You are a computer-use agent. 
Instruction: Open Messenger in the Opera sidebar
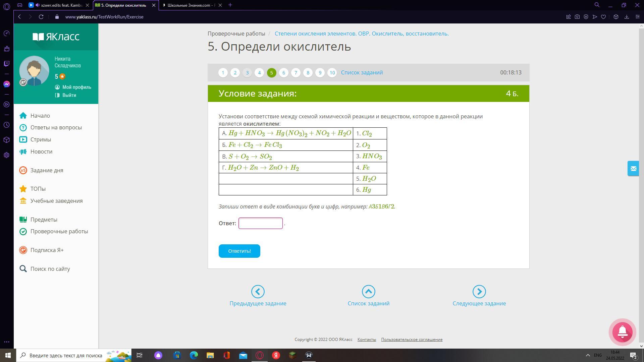[x=7, y=84]
